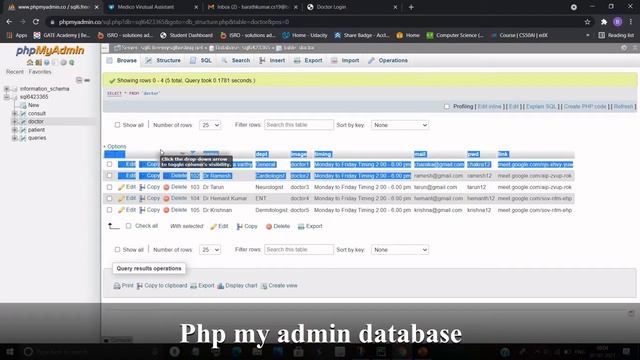Toggle upper Show all checkbox
The image size is (640, 360).
118,125
